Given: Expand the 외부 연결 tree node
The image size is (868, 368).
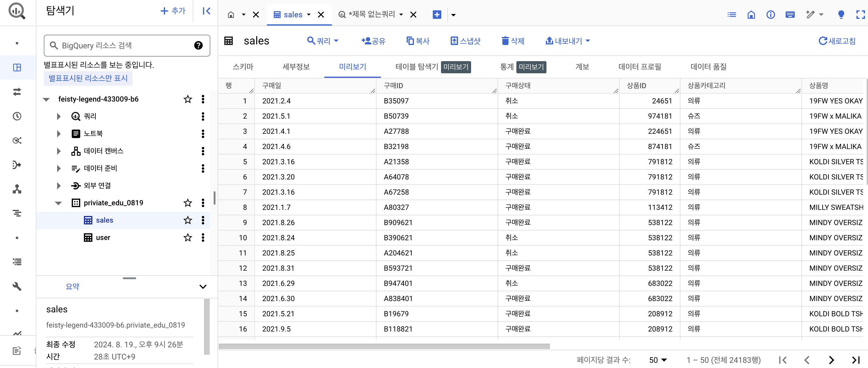Looking at the screenshot, I should [x=59, y=186].
